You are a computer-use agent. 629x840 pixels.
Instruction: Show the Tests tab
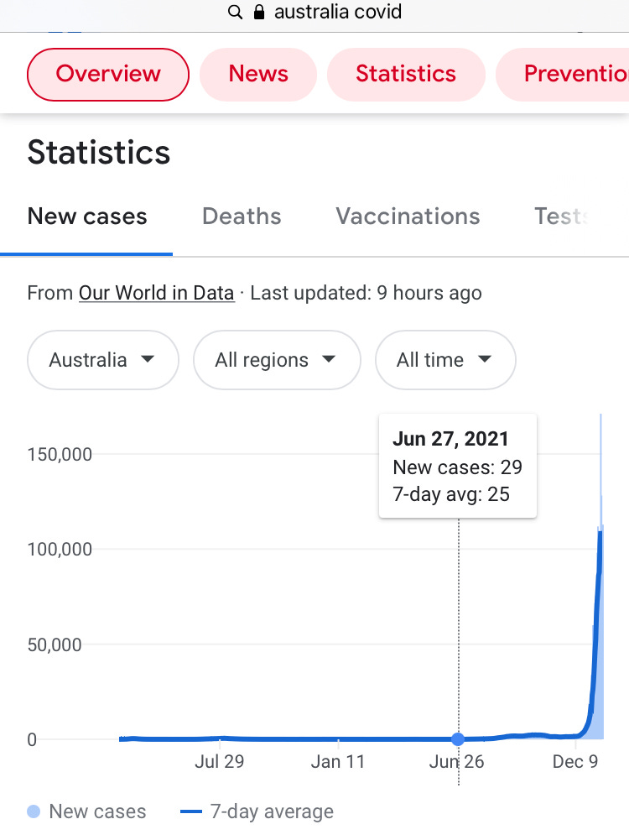point(562,217)
